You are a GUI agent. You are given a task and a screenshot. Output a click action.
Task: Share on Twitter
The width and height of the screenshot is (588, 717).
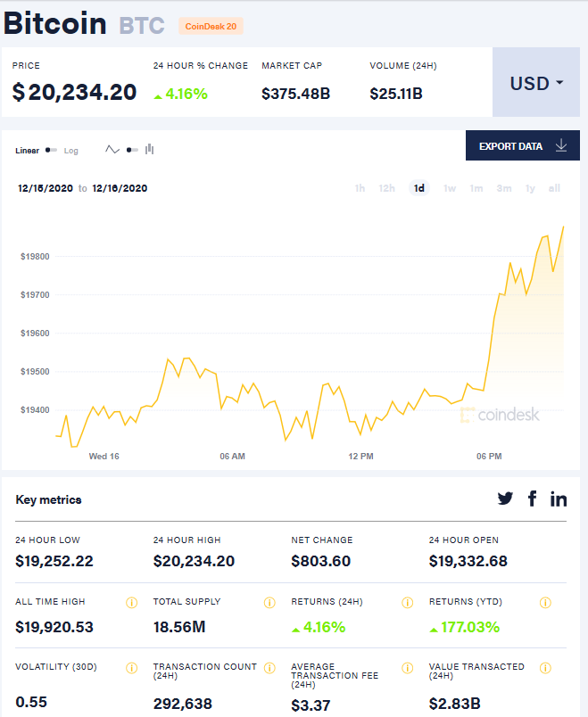click(x=505, y=499)
